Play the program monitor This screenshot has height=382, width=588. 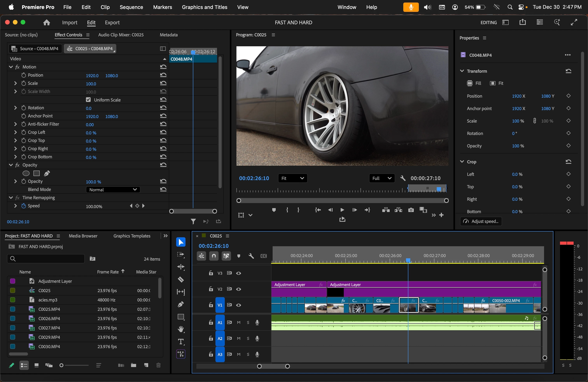[x=342, y=210]
